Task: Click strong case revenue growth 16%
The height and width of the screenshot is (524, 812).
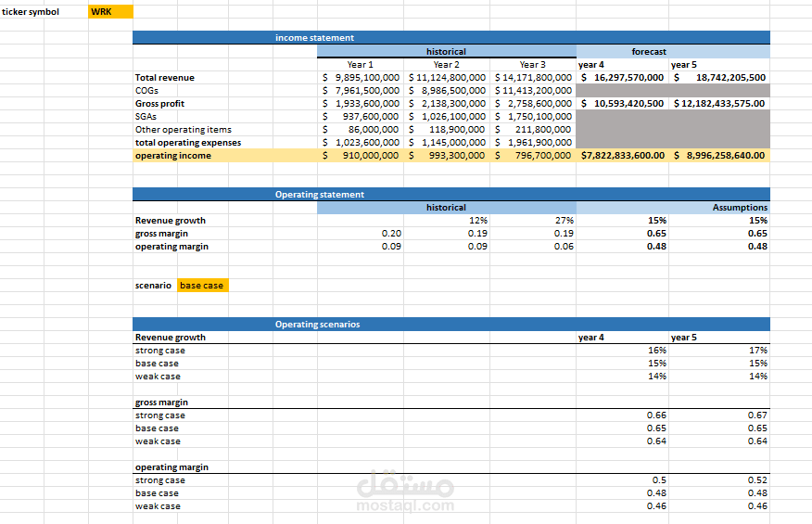Action: pyautogui.click(x=622, y=351)
